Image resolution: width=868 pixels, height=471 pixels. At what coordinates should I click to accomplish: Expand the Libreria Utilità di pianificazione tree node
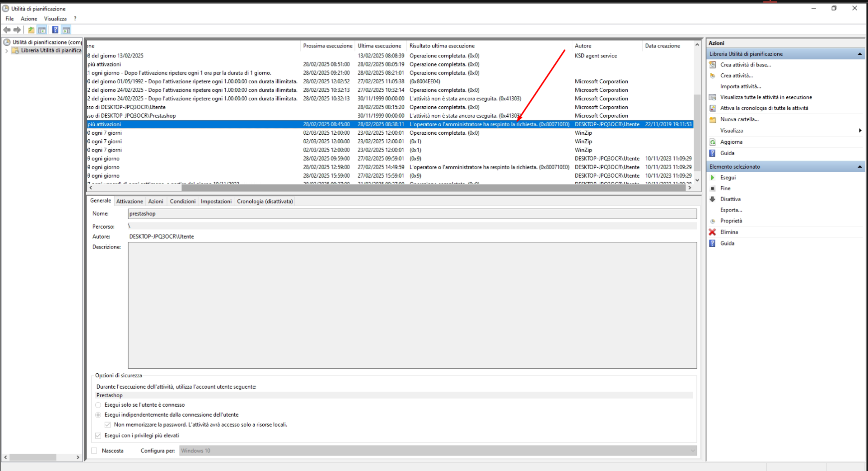pyautogui.click(x=6, y=50)
